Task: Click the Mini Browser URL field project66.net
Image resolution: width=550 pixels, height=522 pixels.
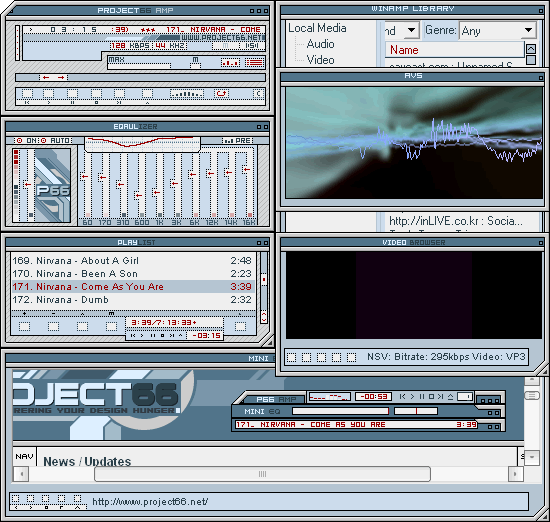Action: tap(309, 502)
